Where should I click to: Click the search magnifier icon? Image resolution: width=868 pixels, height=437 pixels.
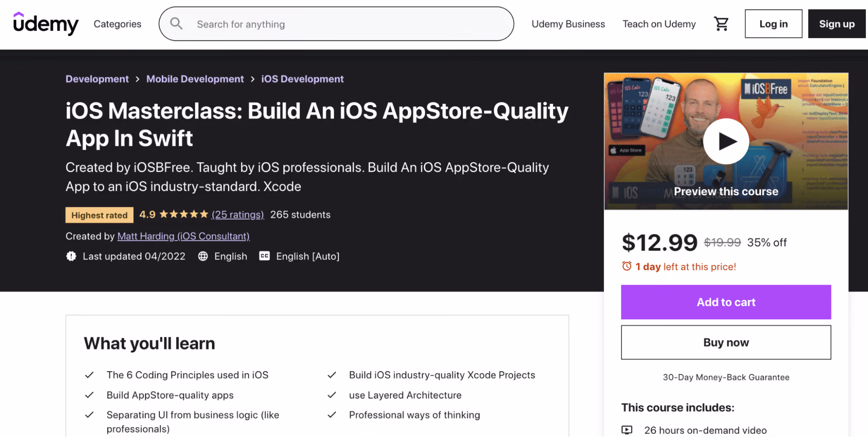point(176,23)
